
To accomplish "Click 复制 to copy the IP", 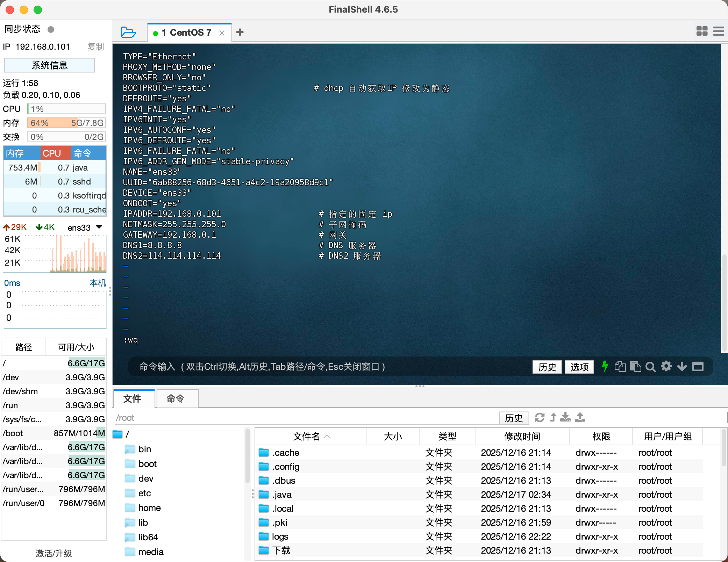I will (95, 47).
